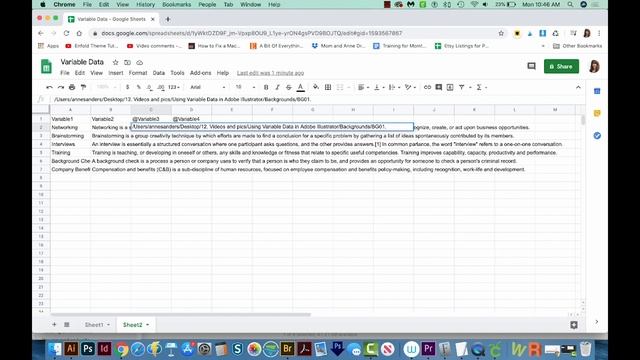Open the File menu in Sheets
Viewport: 640px width, 360px height.
[65, 73]
